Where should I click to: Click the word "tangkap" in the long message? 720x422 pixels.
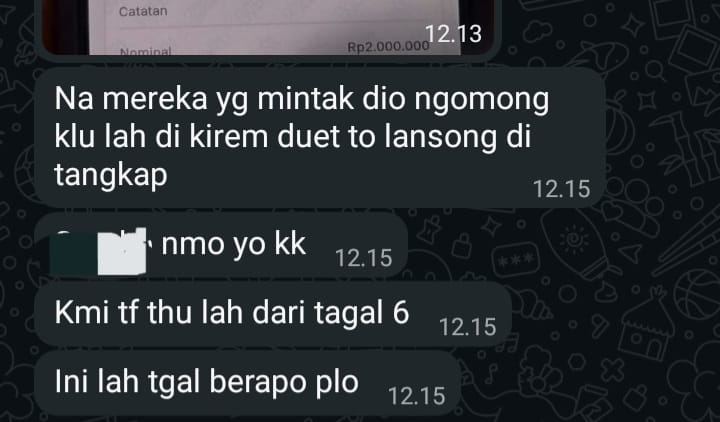click(111, 176)
